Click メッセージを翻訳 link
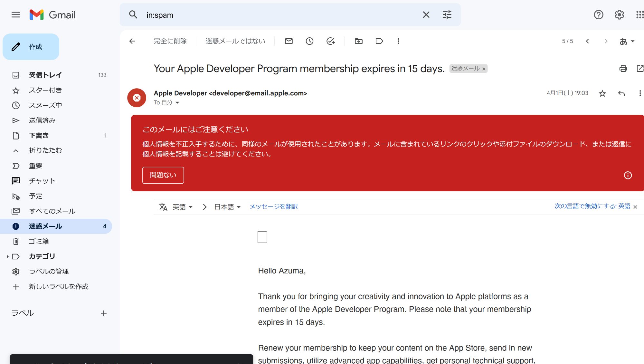Viewport: 644px width, 364px height. coord(274,206)
